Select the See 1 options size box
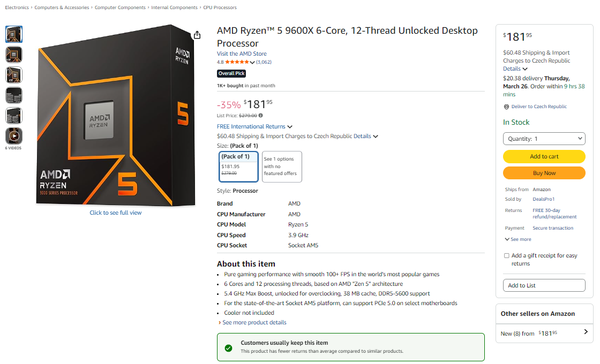The image size is (600, 364). point(282,166)
